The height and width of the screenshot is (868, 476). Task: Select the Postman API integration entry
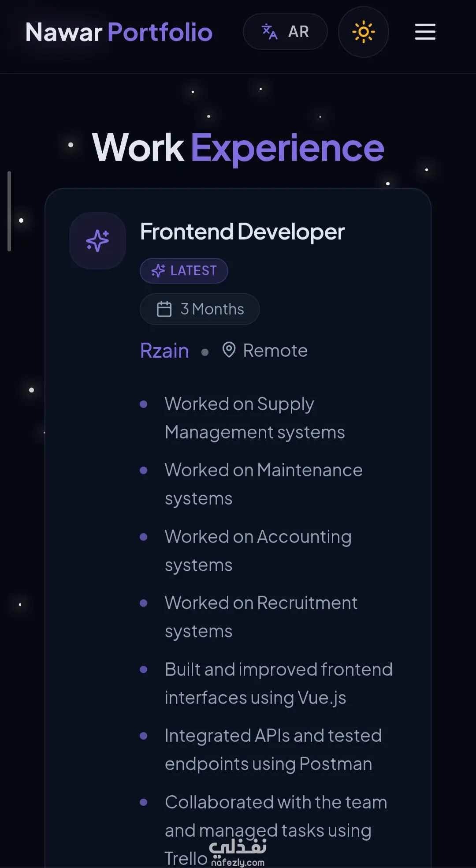click(273, 750)
